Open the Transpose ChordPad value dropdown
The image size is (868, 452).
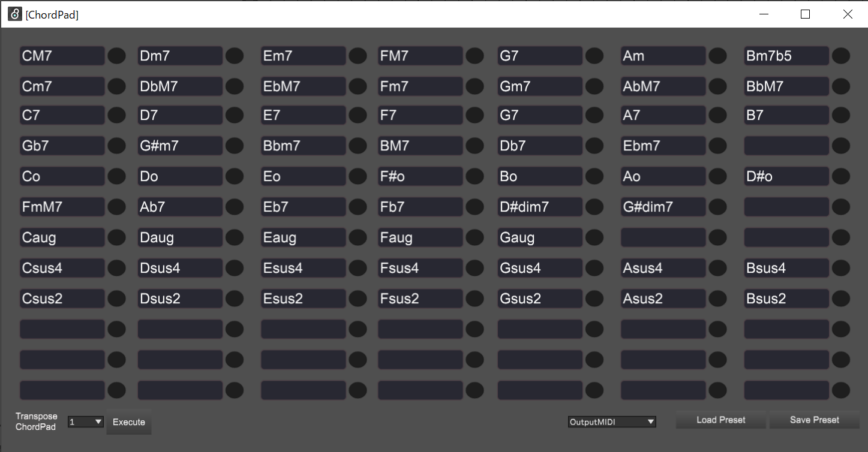point(86,422)
